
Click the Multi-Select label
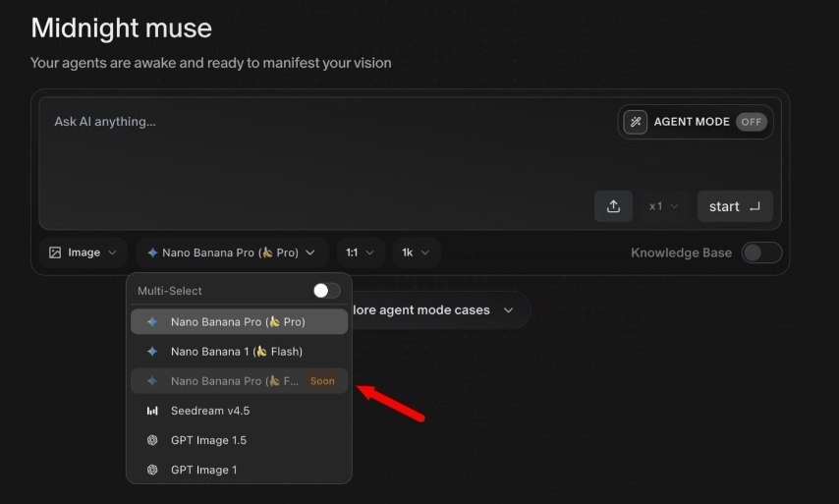[170, 291]
